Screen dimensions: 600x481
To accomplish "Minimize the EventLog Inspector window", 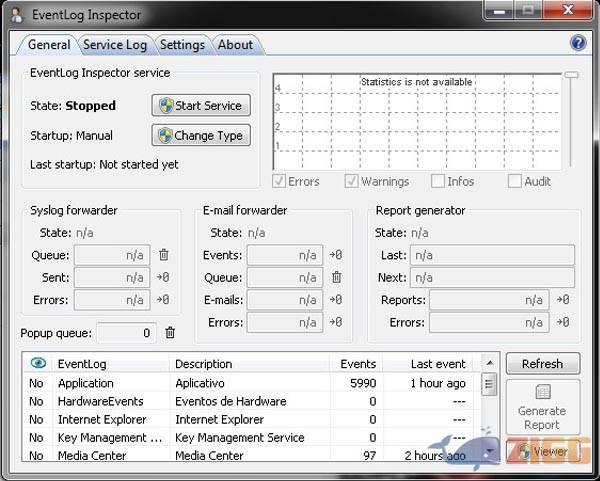I will (499, 10).
